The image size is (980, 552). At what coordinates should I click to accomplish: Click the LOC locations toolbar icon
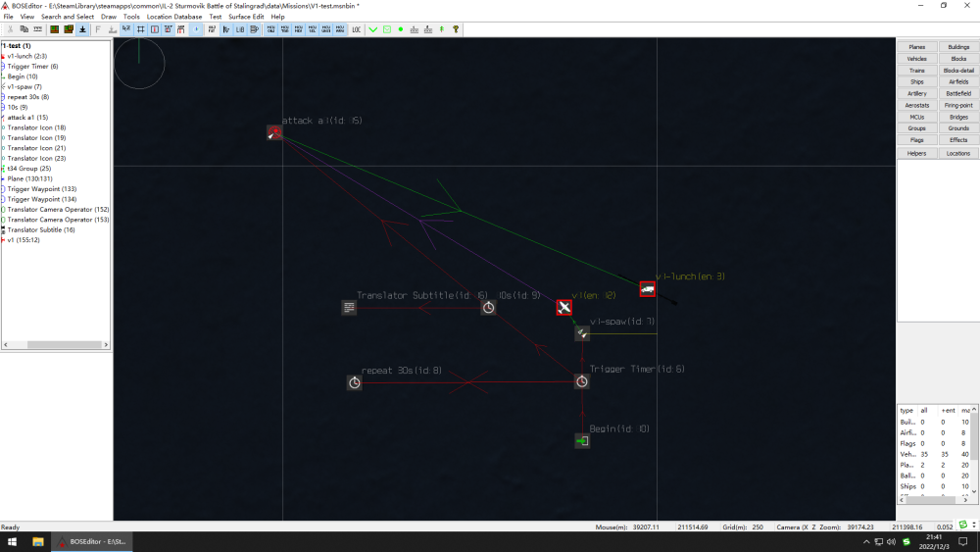(357, 29)
